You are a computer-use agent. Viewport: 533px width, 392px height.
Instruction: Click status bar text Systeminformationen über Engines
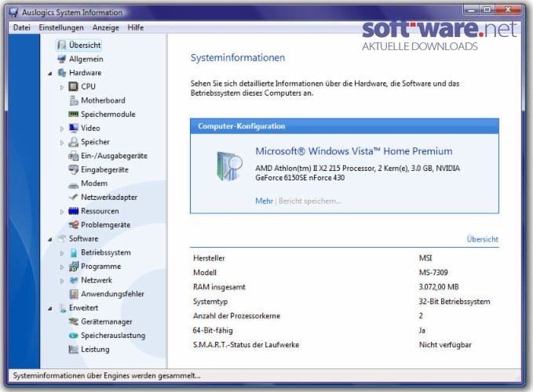107,376
